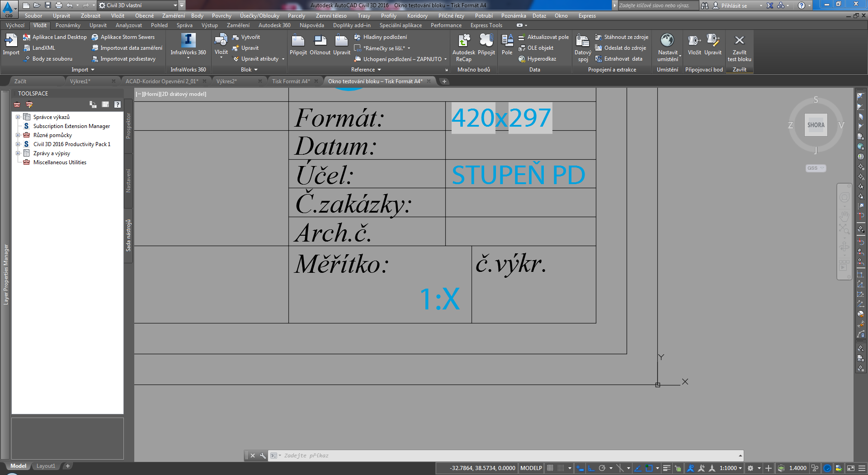
Task: Click the Save diskette icon
Action: [48, 5]
